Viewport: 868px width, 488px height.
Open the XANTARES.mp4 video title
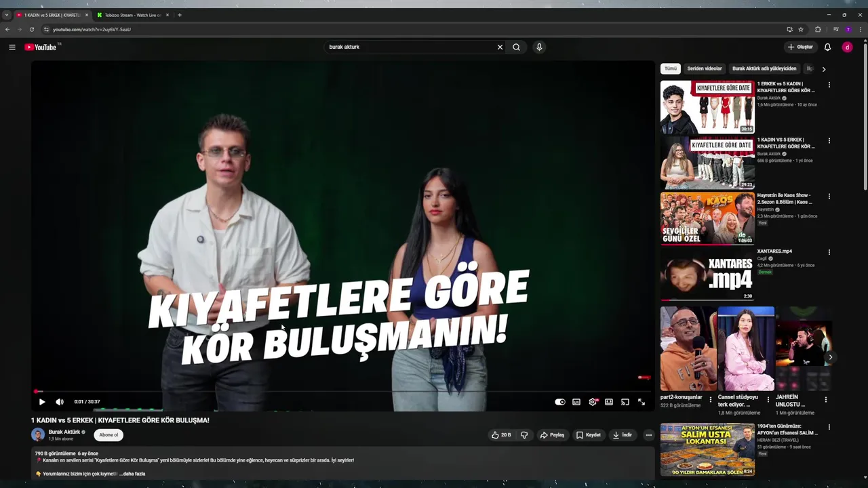click(774, 251)
